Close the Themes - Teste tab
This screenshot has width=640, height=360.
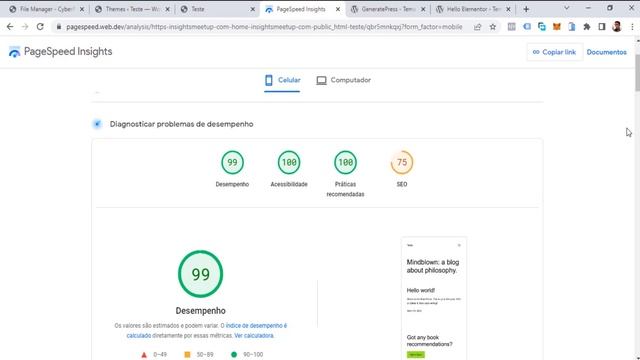(167, 9)
